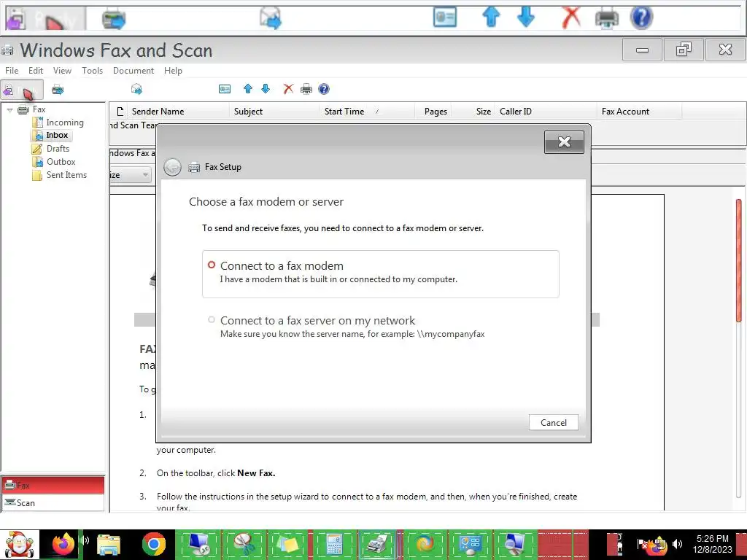The image size is (747, 560).
Task: Select the Sent Items folder
Action: [60, 175]
